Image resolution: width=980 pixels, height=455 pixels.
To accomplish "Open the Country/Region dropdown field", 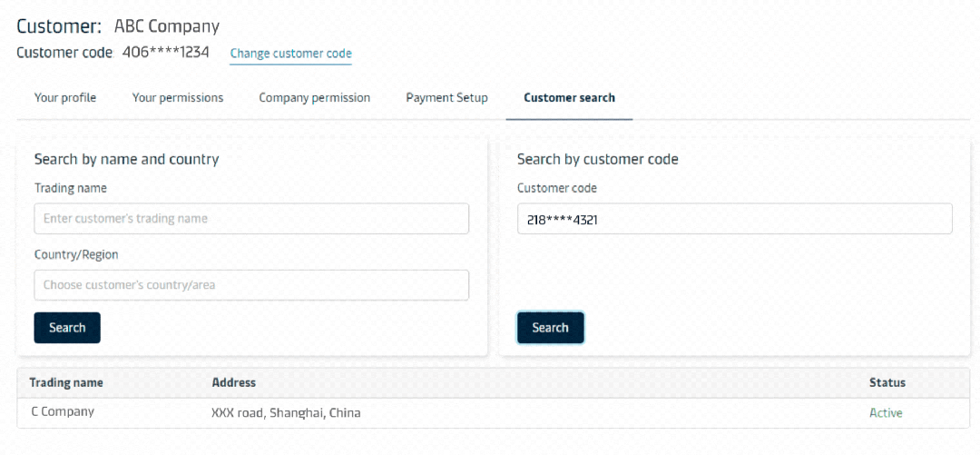I will click(251, 285).
